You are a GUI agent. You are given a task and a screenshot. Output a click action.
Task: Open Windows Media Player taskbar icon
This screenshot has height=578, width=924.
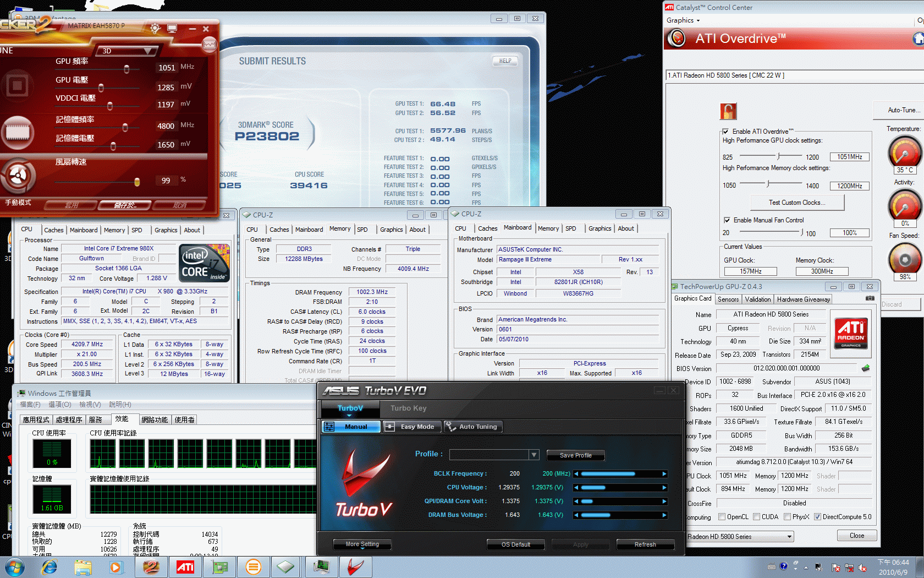(116, 566)
